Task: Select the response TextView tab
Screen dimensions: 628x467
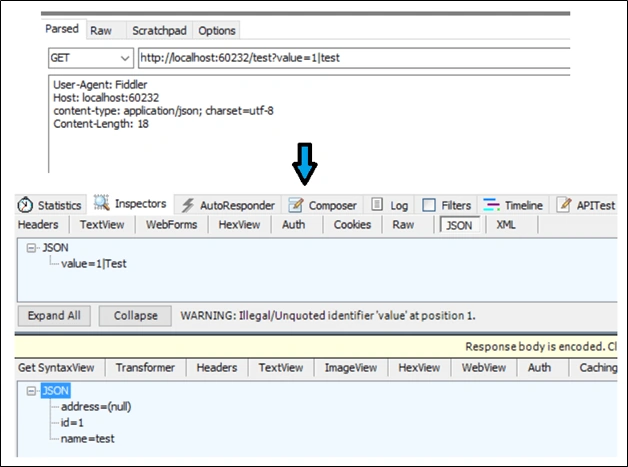Action: (x=281, y=368)
